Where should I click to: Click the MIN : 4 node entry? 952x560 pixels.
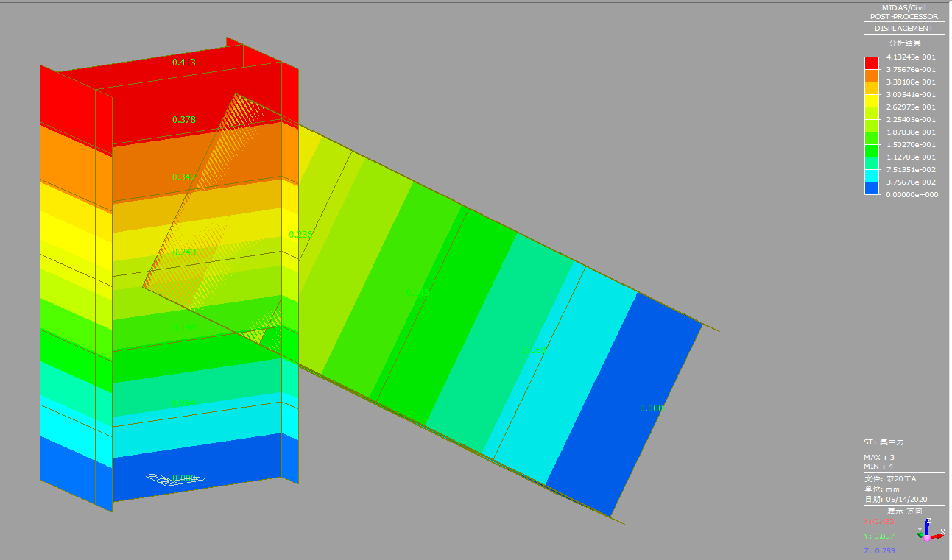[x=879, y=466]
